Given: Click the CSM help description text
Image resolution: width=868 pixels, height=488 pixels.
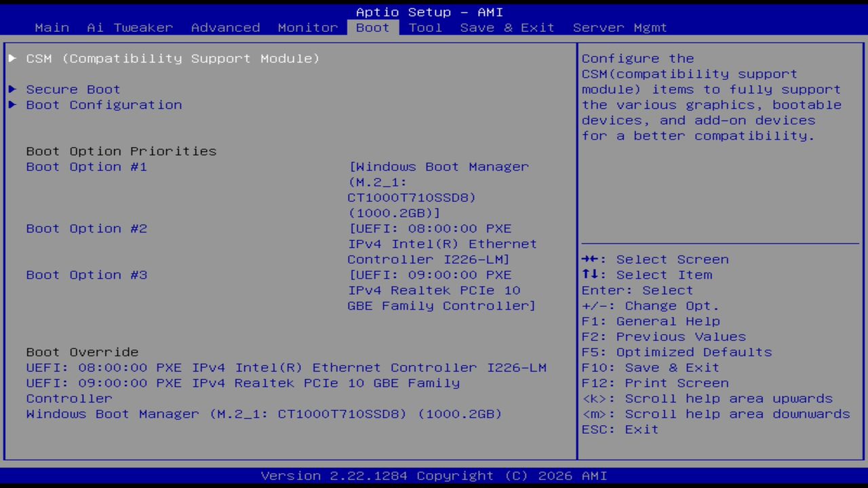Looking at the screenshot, I should [711, 97].
